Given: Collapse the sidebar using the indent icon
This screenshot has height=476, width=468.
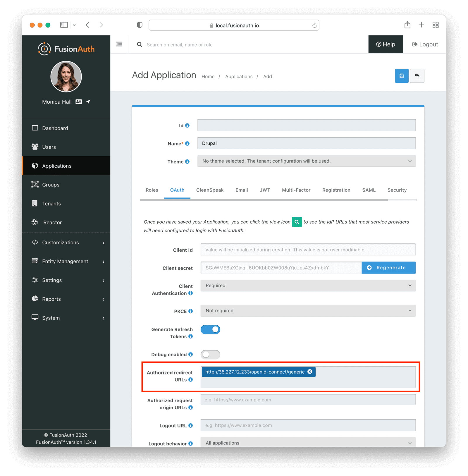Looking at the screenshot, I should click(119, 44).
